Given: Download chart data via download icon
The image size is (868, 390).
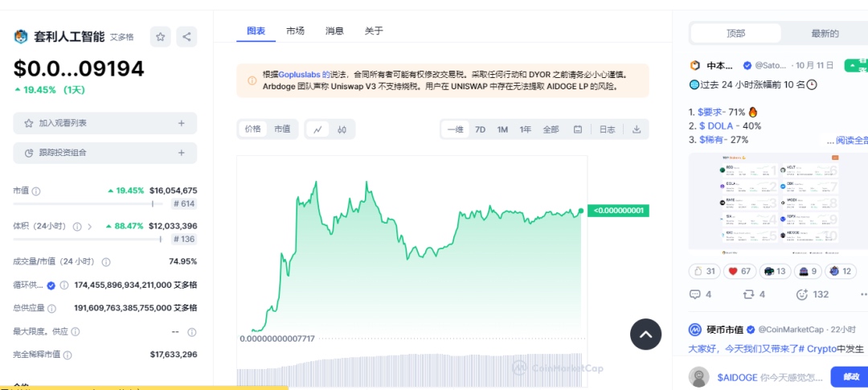Looking at the screenshot, I should pos(637,129).
